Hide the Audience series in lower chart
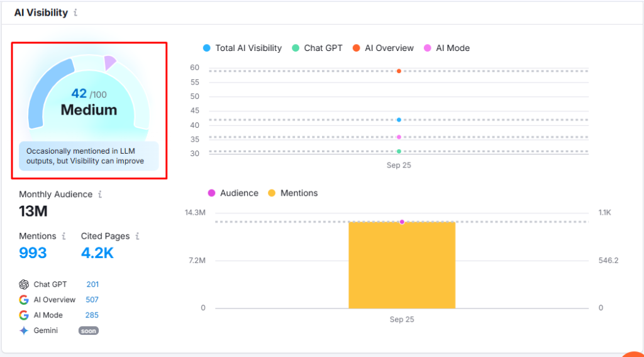This screenshot has width=644, height=357. pos(233,193)
